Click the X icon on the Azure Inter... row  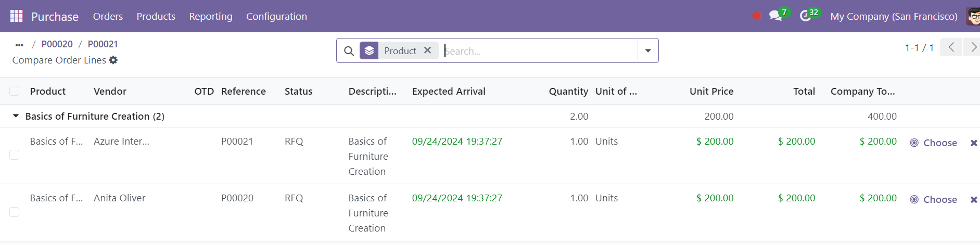[x=974, y=143]
